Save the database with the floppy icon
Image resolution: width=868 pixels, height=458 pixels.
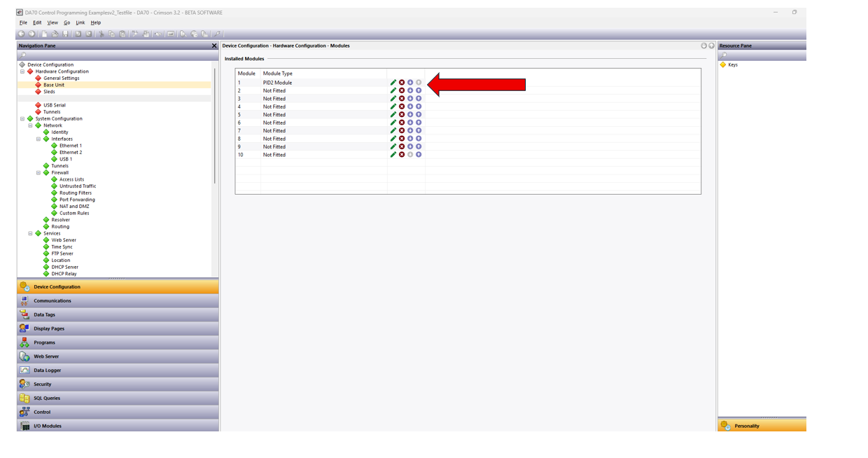click(65, 34)
